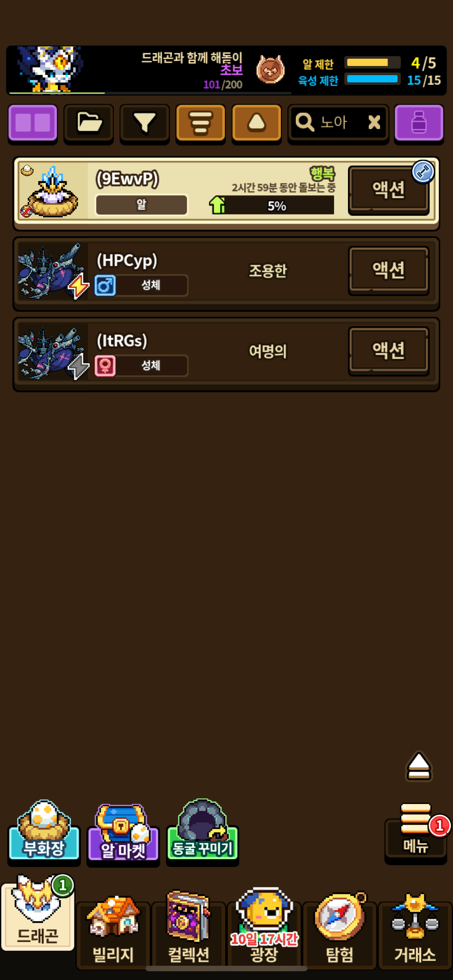Open 액션 menu for 9EwvP egg
Image resolution: width=453 pixels, height=980 pixels.
pos(389,190)
